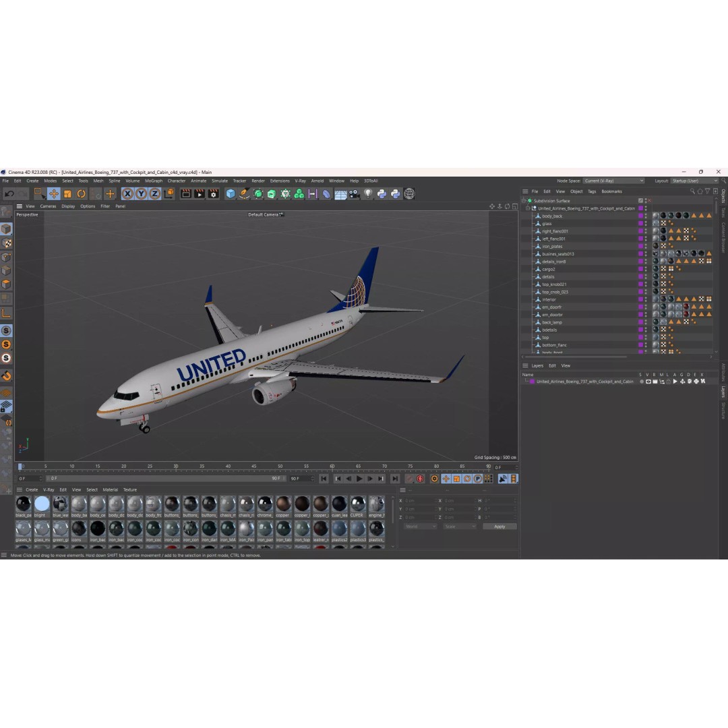Open the Layout Startup (User) dropdown

tap(694, 181)
